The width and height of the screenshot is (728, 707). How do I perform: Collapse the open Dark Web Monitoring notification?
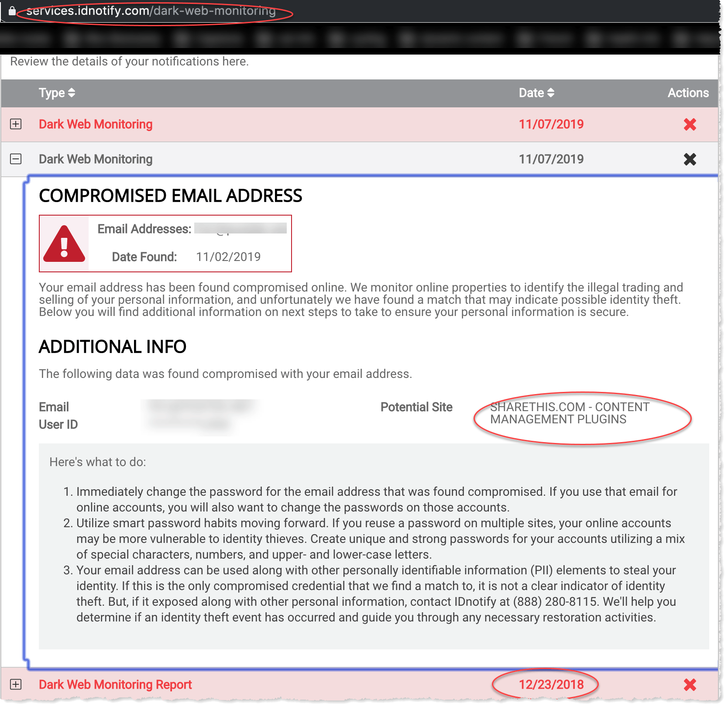click(16, 159)
